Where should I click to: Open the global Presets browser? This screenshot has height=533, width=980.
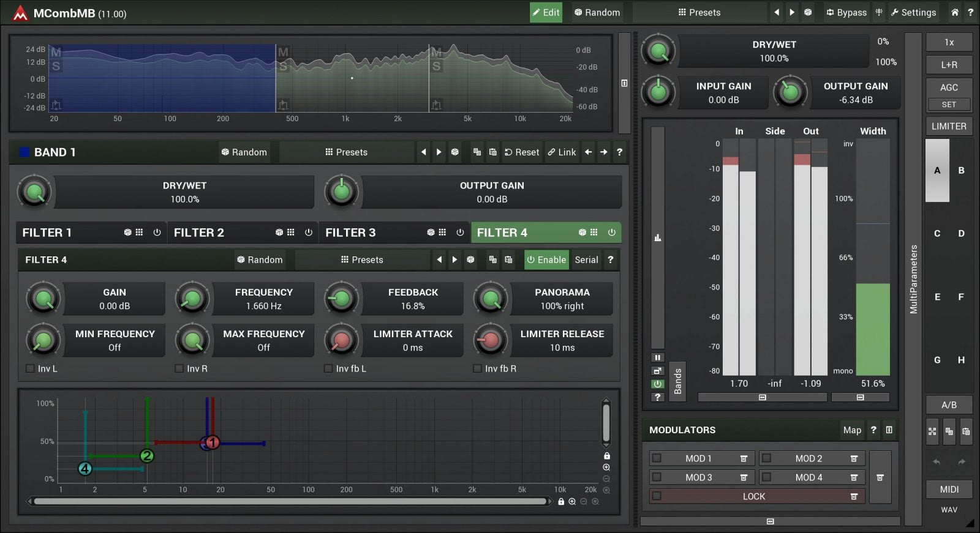699,12
